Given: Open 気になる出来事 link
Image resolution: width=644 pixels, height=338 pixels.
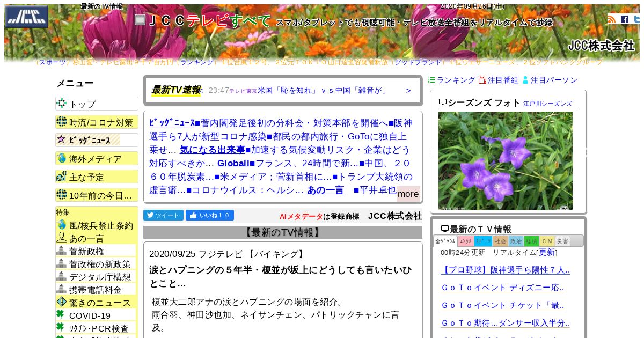Looking at the screenshot, I should (x=212, y=150).
